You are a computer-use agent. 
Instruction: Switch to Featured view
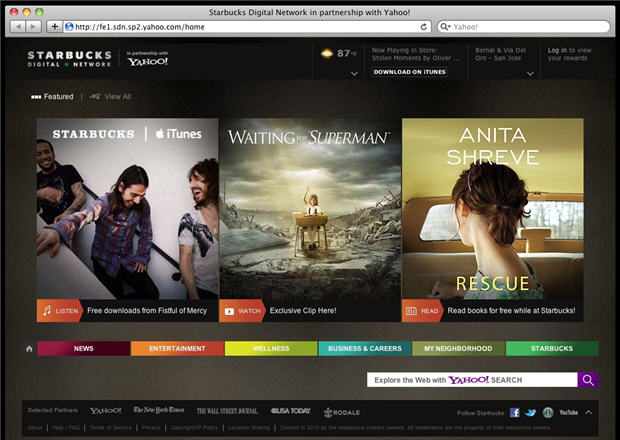[x=52, y=97]
